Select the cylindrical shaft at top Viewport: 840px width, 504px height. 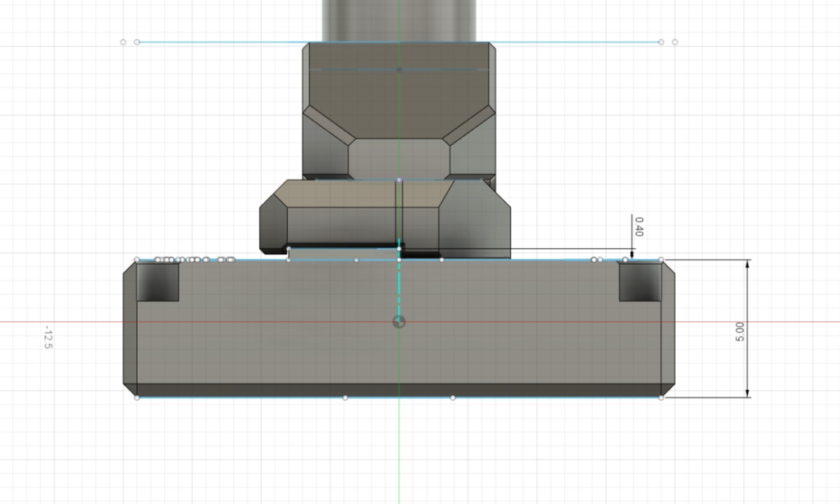[399, 20]
